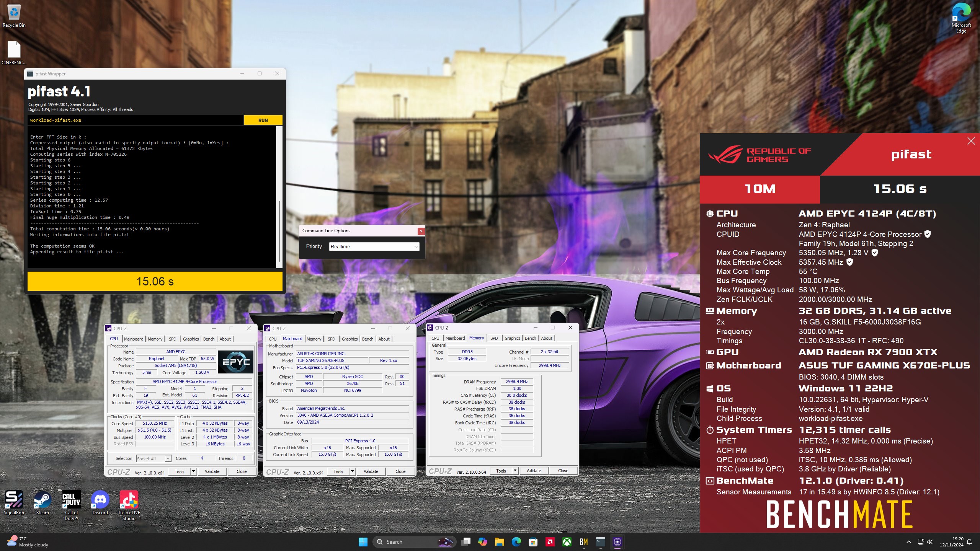The image size is (980, 551).
Task: Click Validate in Mainboard CPU-Z window
Action: click(371, 471)
